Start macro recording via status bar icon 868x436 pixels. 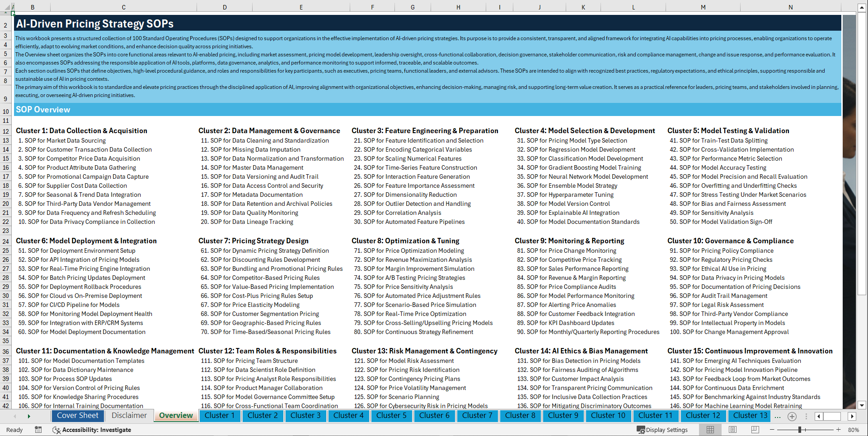(38, 430)
